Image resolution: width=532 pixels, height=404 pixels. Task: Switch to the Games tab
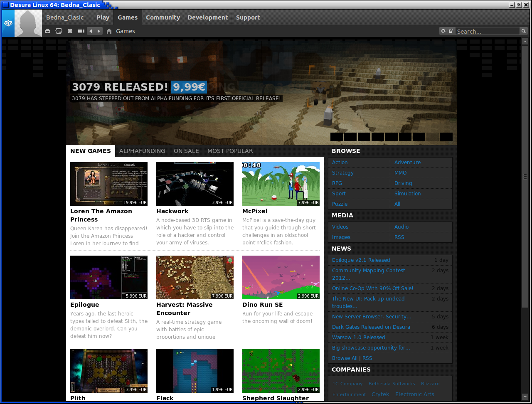point(128,17)
